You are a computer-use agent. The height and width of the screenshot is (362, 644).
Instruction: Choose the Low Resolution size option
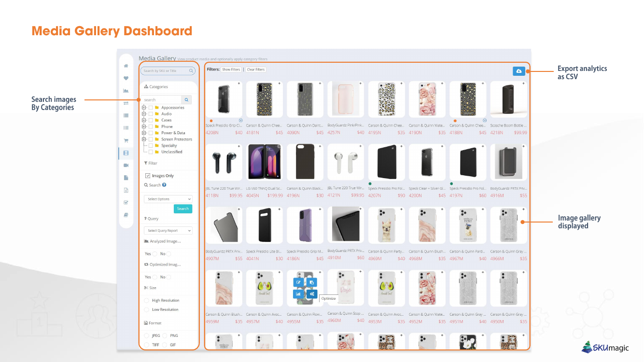(x=147, y=309)
